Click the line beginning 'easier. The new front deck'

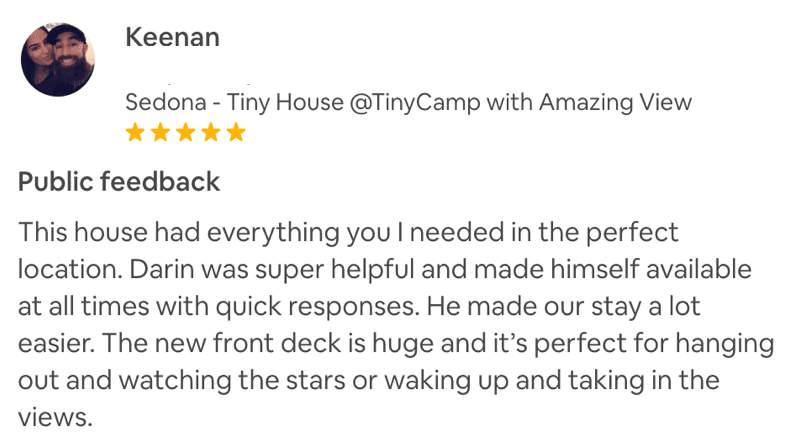[x=396, y=344]
